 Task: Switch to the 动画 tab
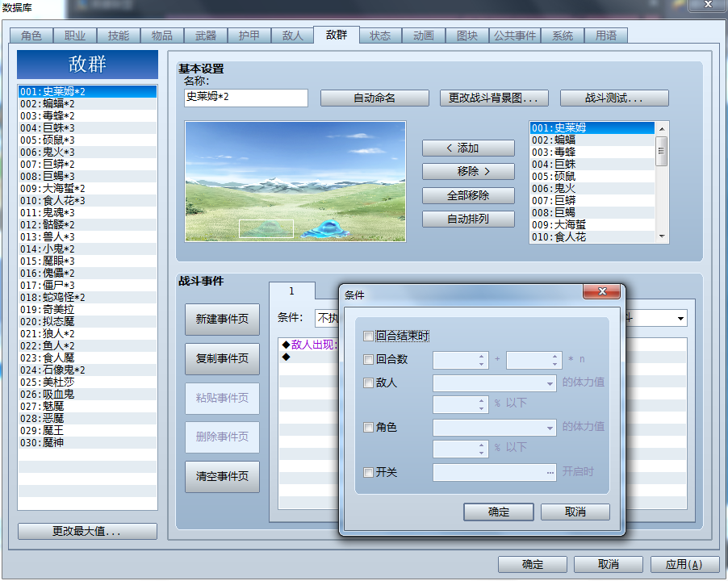coord(424,36)
